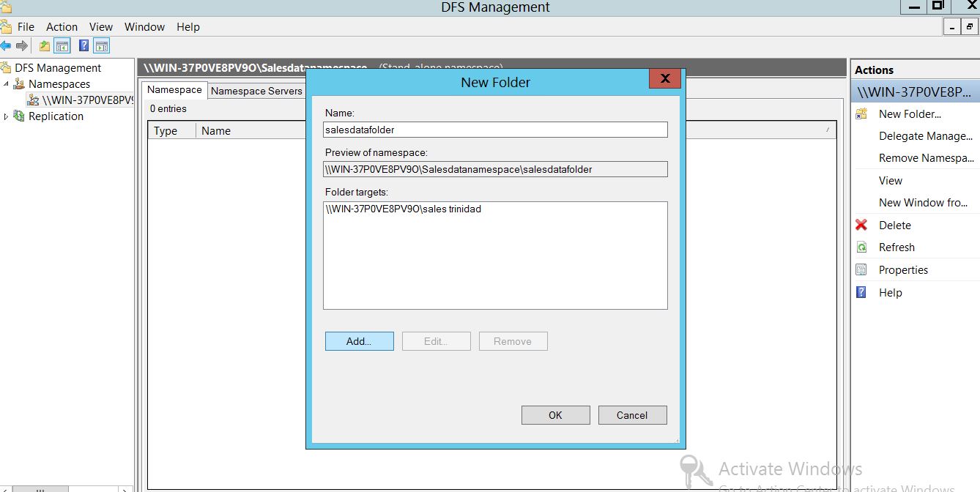Viewport: 980px width, 492px height.
Task: Select the sales trinidad folder target entry
Action: (404, 209)
